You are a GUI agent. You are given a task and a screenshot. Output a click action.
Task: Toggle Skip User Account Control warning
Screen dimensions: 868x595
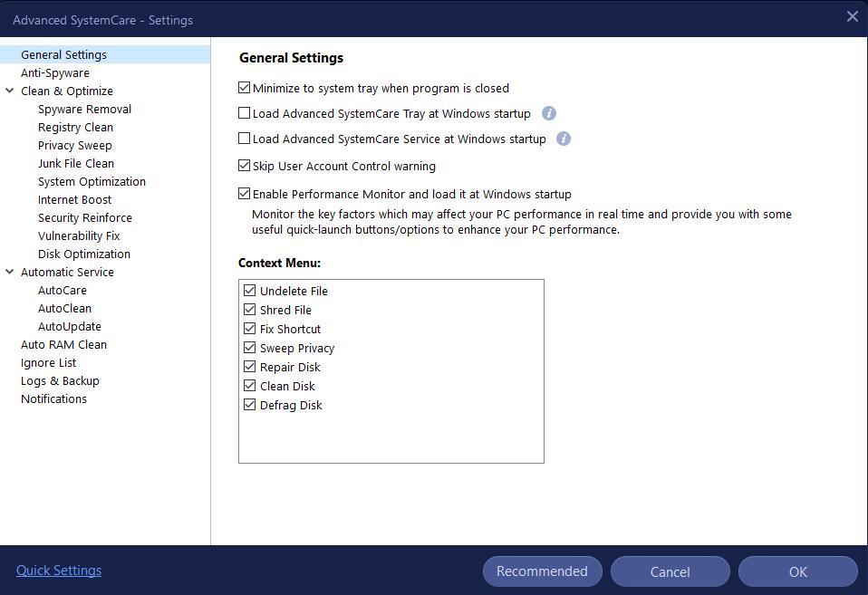click(x=244, y=165)
